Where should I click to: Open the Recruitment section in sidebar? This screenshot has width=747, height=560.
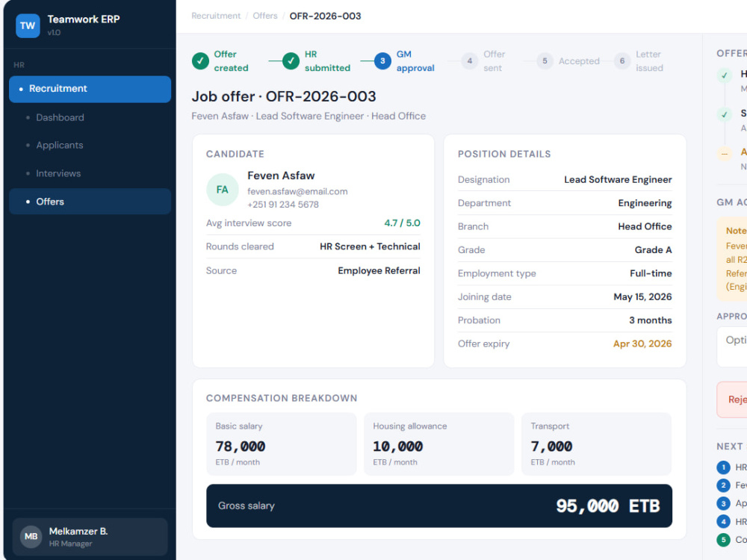pyautogui.click(x=90, y=89)
